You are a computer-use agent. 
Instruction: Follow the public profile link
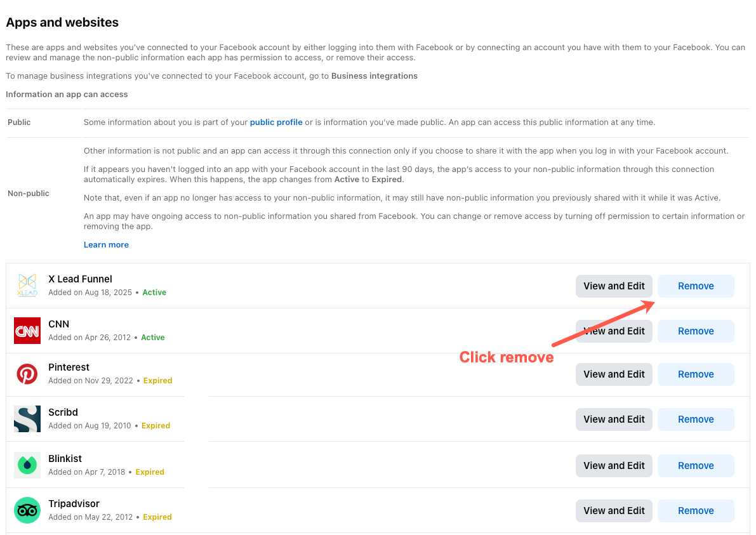click(276, 122)
